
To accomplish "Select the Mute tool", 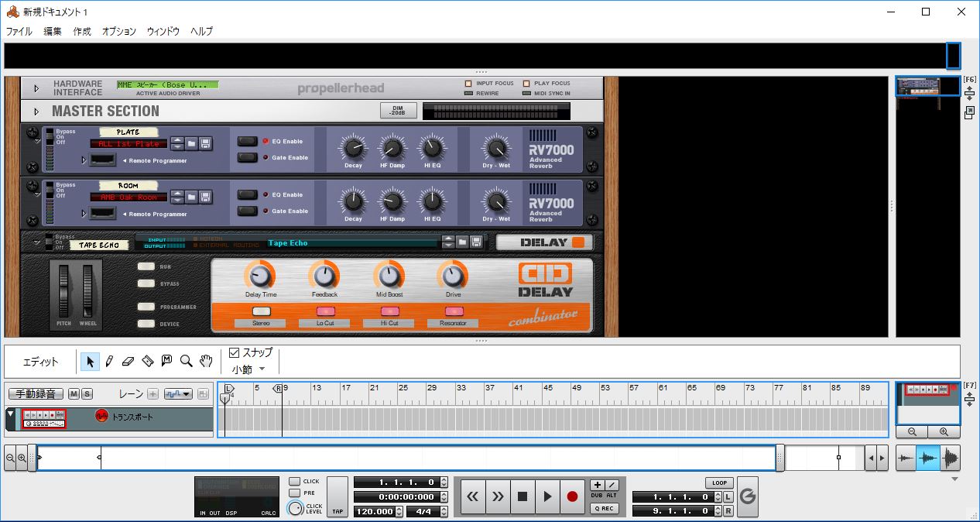I will tap(166, 361).
